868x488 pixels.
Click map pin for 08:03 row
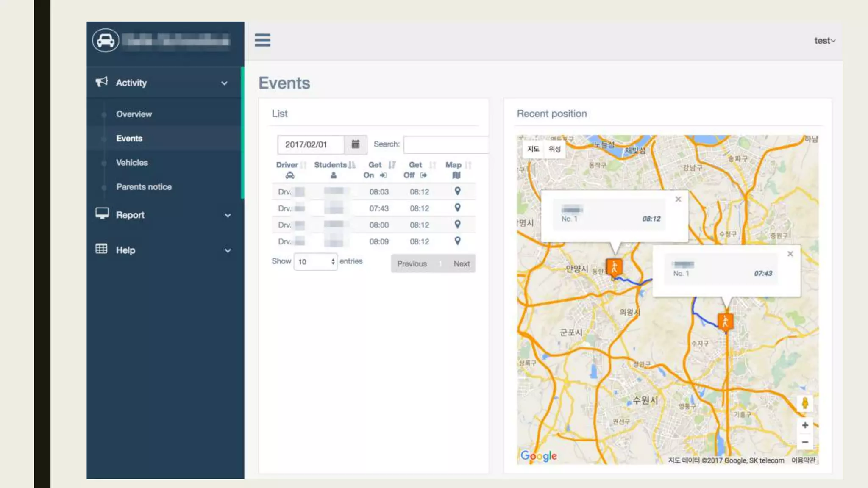point(457,191)
